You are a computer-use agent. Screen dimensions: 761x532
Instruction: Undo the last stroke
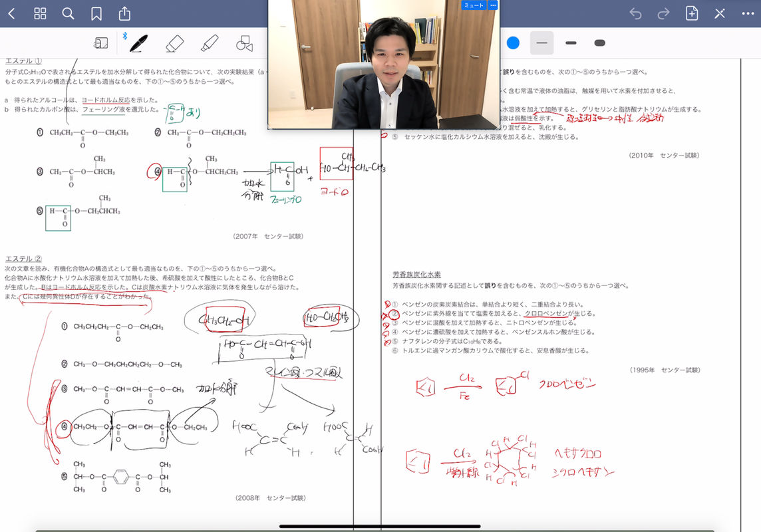click(x=635, y=13)
